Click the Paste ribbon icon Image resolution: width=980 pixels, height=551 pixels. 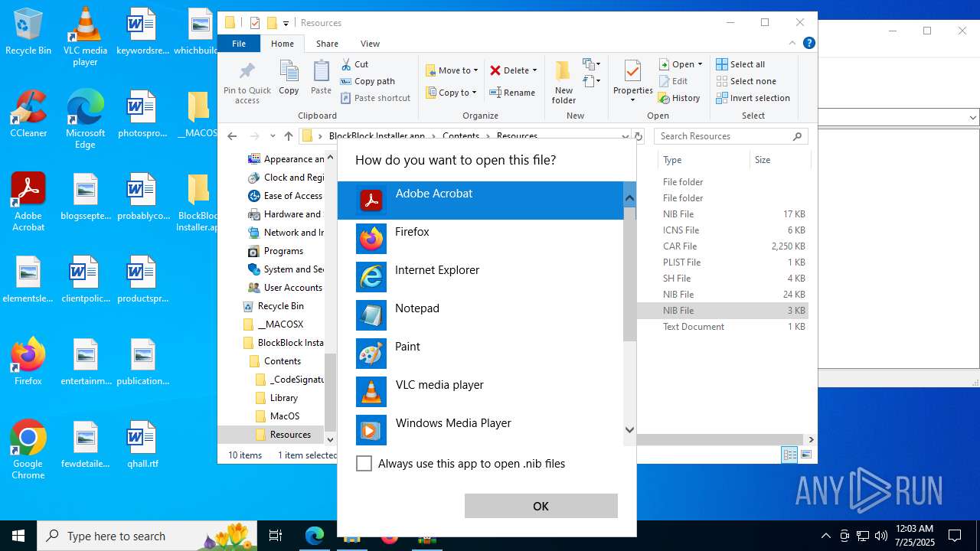pyautogui.click(x=321, y=78)
